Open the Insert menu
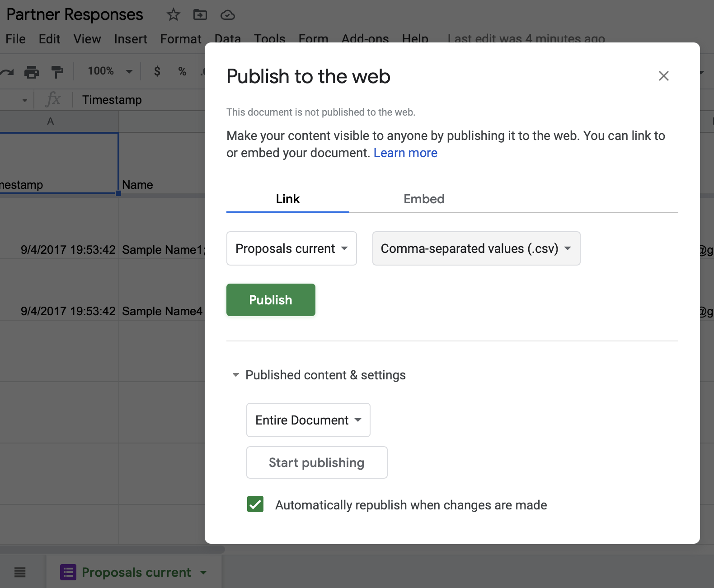Screen dimensions: 714x588 131,39
